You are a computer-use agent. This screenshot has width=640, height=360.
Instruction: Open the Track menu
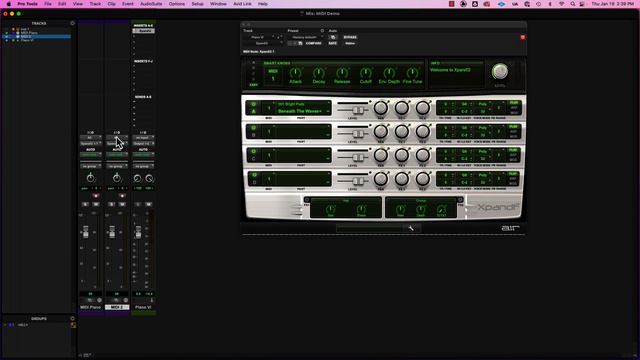pyautogui.click(x=95, y=4)
